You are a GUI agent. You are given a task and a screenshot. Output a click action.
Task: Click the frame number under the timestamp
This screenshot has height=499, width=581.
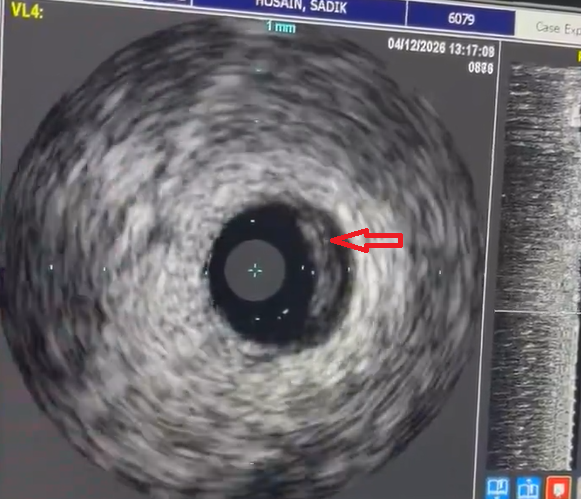tap(481, 67)
